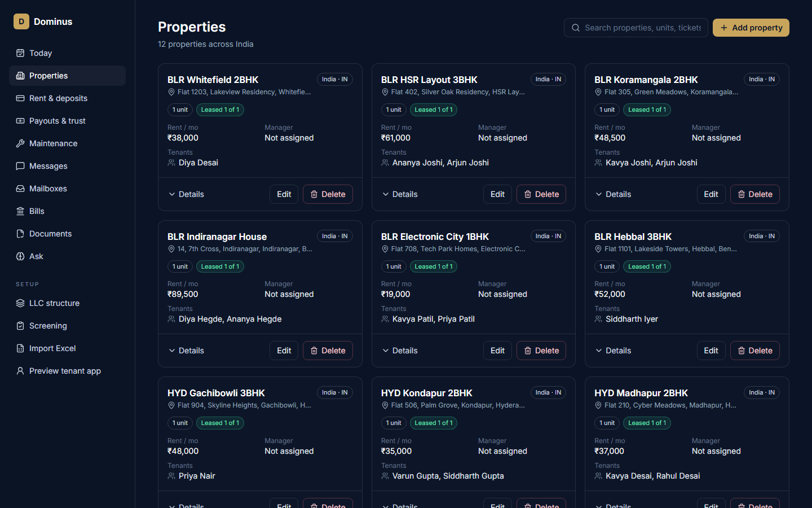Click the India · IN badge on BLR Hebbal 3BHK
The image size is (812, 508).
[762, 236]
